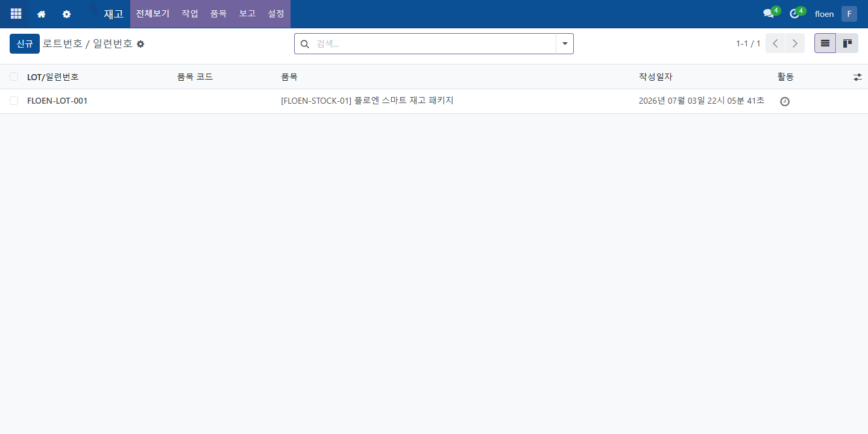
Task: Click product [FLOEN-STOCK-01] 플로엔 스마트 재고 패키지
Action: (x=367, y=101)
